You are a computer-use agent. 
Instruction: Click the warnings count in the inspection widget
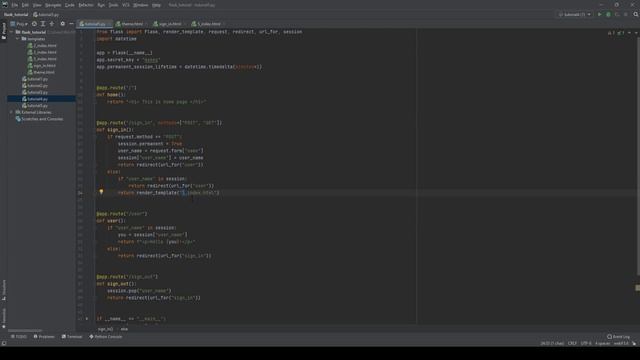pyautogui.click(x=611, y=33)
